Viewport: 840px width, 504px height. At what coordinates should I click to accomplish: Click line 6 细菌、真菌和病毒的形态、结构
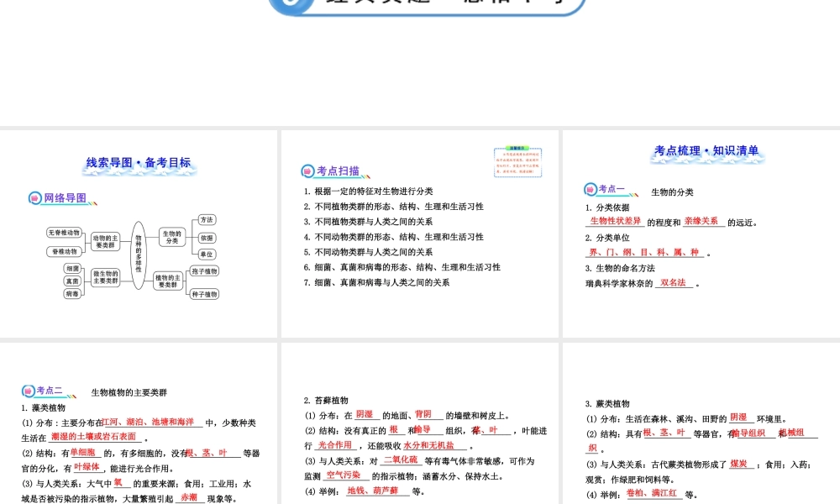[402, 267]
